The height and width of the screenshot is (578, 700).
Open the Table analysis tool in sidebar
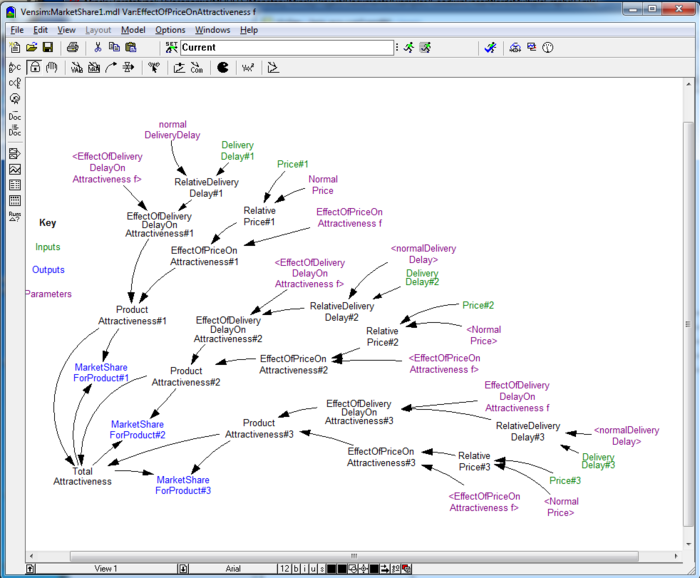[x=15, y=185]
